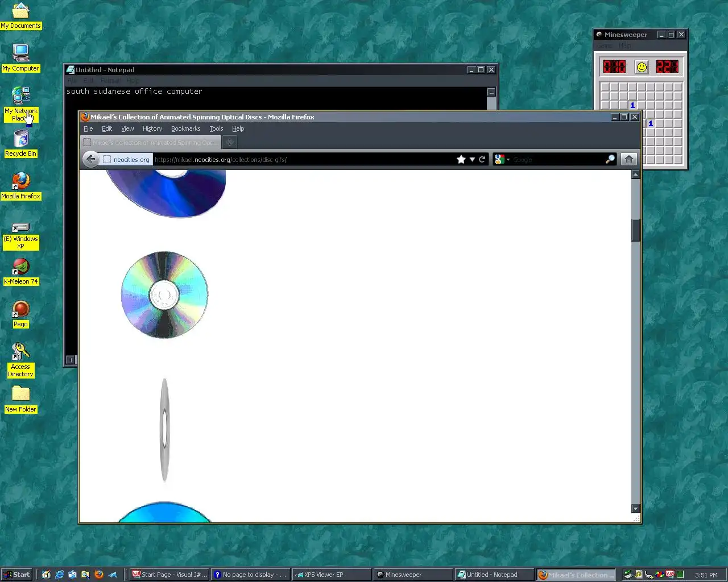
Task: Click the scroll down arrow in Firefox
Action: (x=636, y=509)
